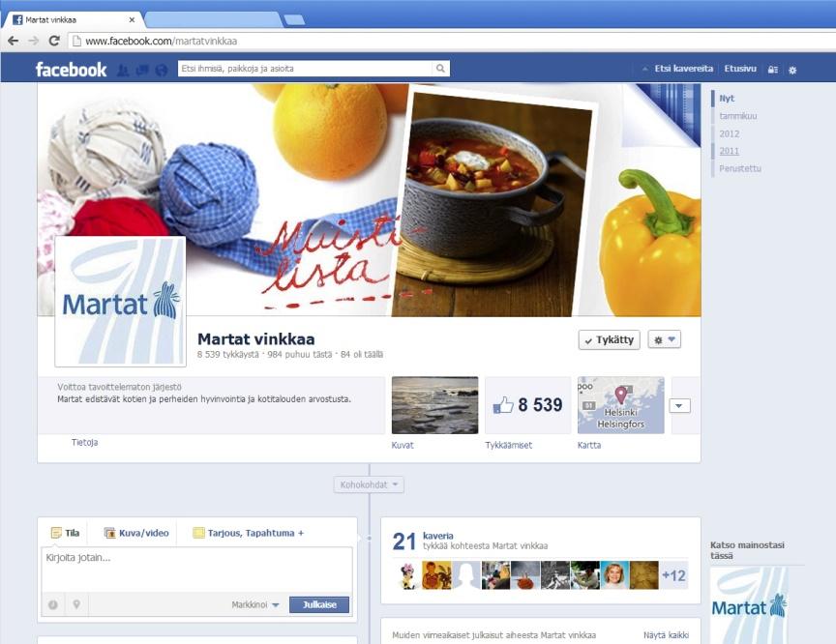Click the browser address bar
Screen dimensions: 836x644
[x=453, y=41]
